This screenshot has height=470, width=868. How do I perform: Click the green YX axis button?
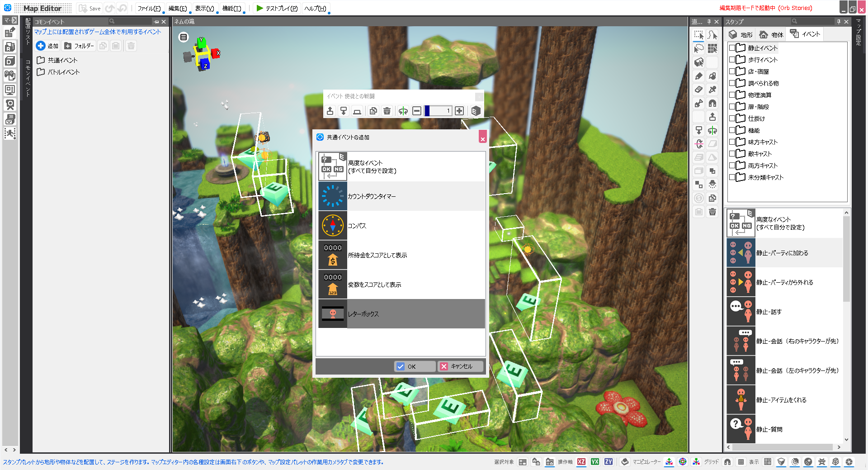click(x=595, y=462)
